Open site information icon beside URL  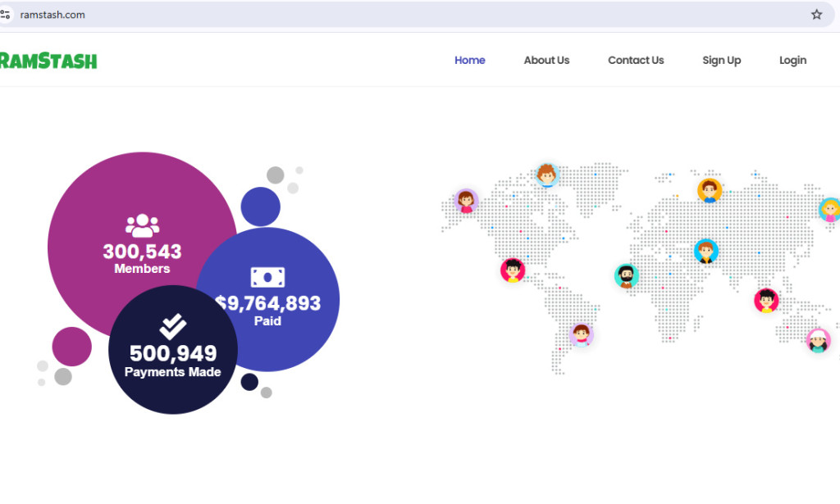pos(6,15)
